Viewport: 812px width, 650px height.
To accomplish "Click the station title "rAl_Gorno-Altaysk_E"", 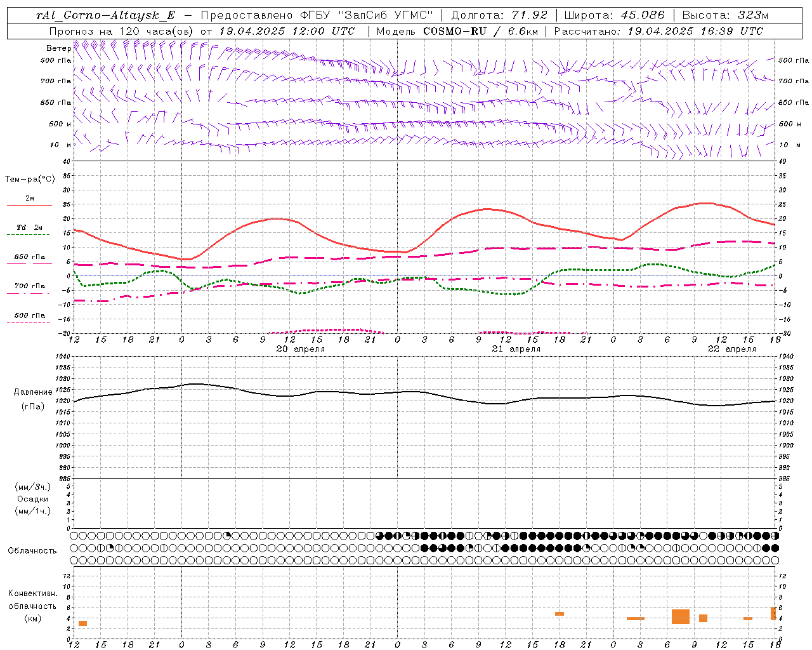I will (106, 15).
